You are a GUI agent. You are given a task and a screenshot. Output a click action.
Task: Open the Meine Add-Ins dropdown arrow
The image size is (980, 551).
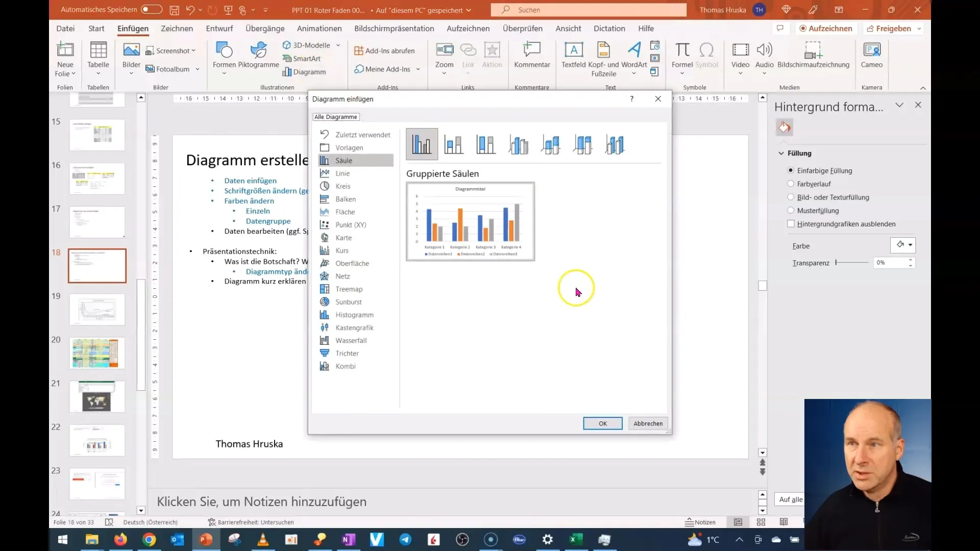tap(418, 69)
